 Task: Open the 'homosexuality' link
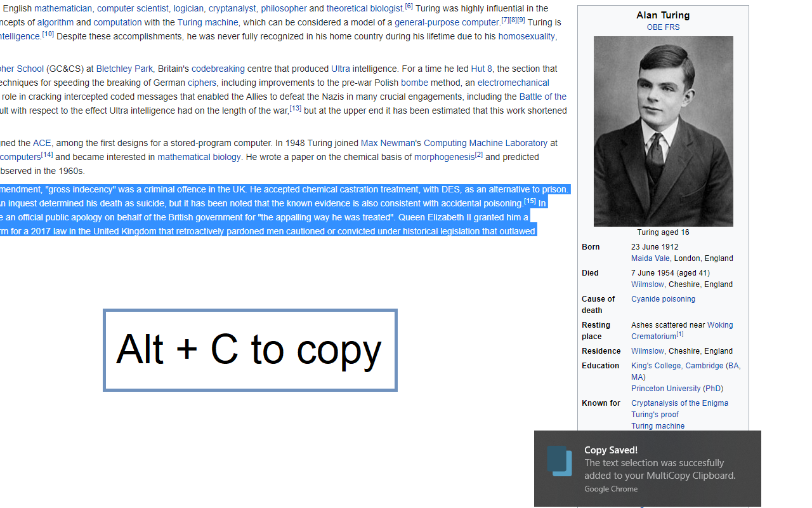(527, 36)
